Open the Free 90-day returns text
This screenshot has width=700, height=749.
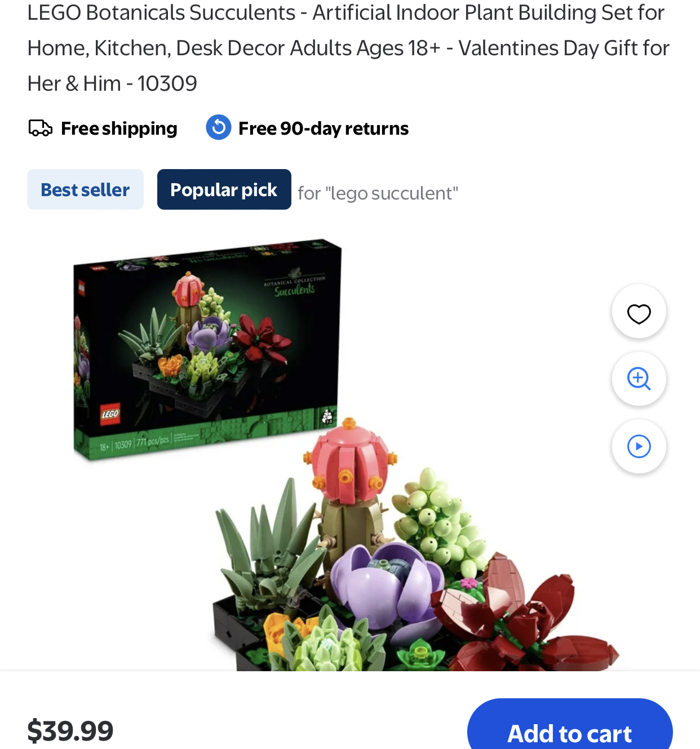click(324, 128)
